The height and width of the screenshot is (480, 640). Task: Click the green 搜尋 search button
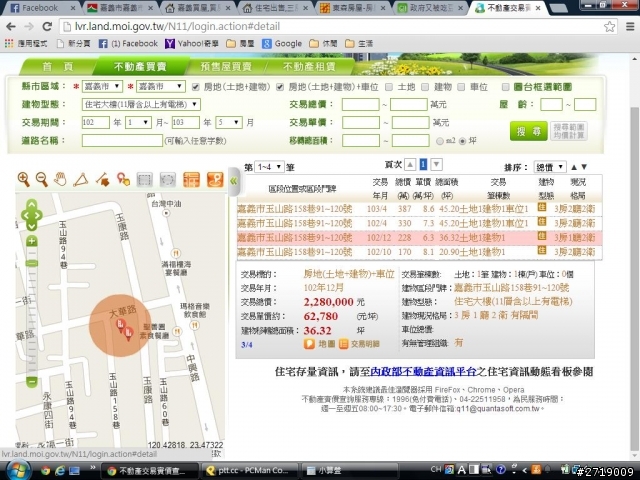point(528,131)
